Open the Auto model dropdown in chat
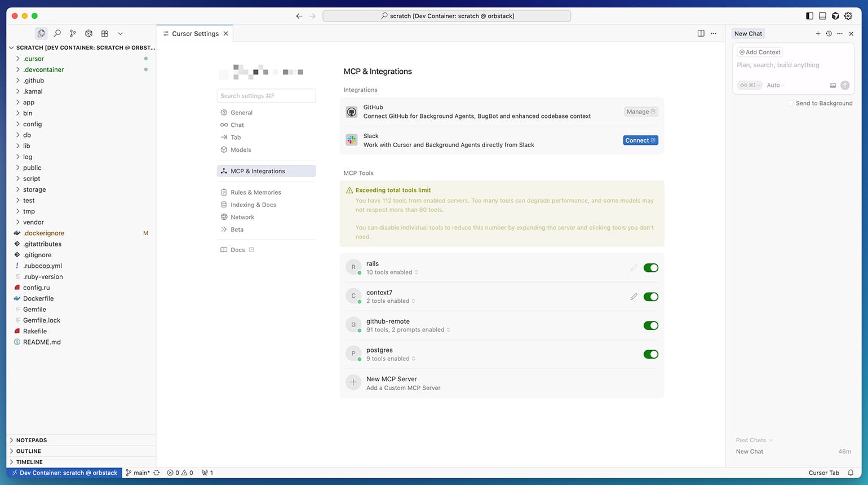 (x=775, y=85)
